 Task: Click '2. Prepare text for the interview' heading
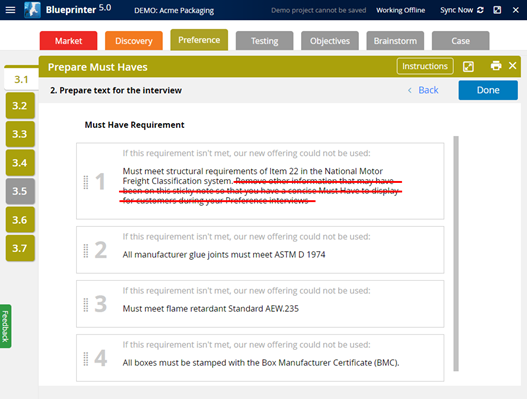tap(116, 90)
